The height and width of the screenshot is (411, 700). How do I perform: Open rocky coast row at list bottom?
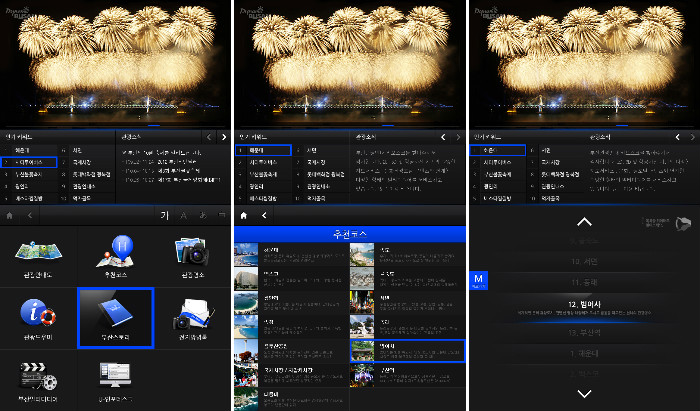coord(292,399)
